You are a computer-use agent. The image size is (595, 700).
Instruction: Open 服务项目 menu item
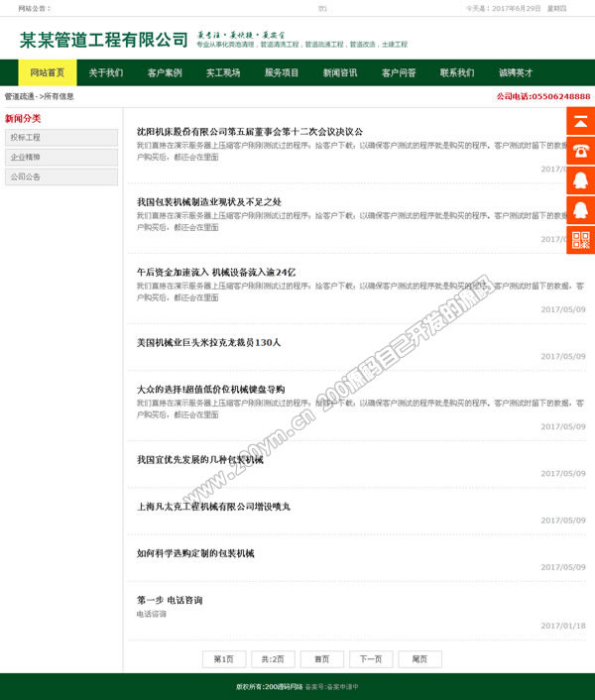click(282, 72)
